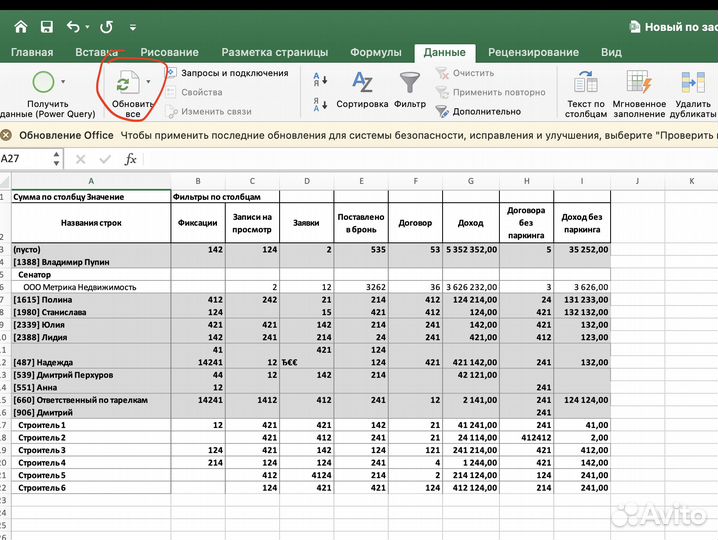The width and height of the screenshot is (718, 540).
Task: Run Flash Fill (Мгновенное заполнение)
Action: pyautogui.click(x=639, y=82)
